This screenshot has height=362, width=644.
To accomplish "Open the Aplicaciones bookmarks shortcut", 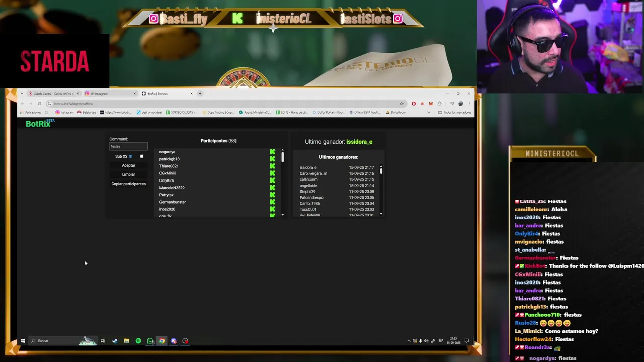I will coord(30,112).
